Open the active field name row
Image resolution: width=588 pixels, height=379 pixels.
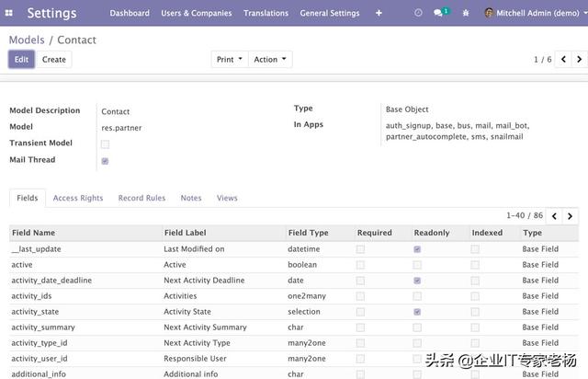294,265
